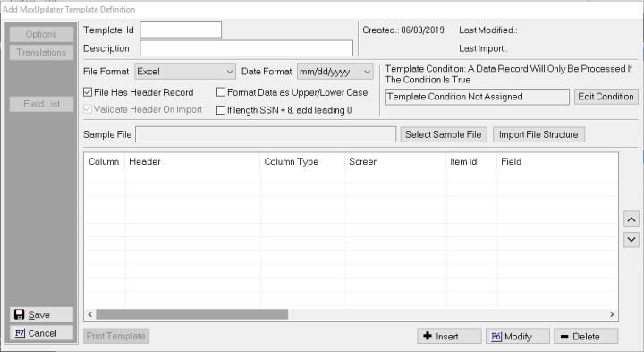Open the Options side tab
Screen dimensions: 644x352
point(41,34)
